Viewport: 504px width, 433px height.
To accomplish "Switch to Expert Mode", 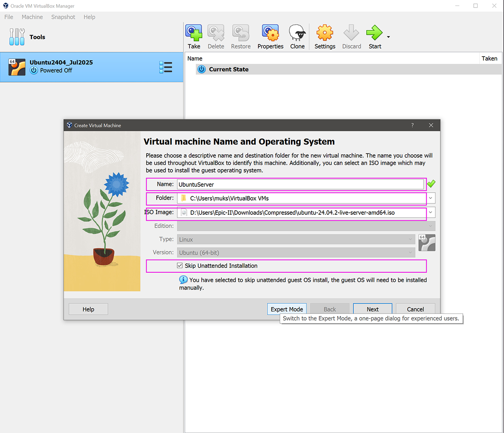I will pos(287,309).
